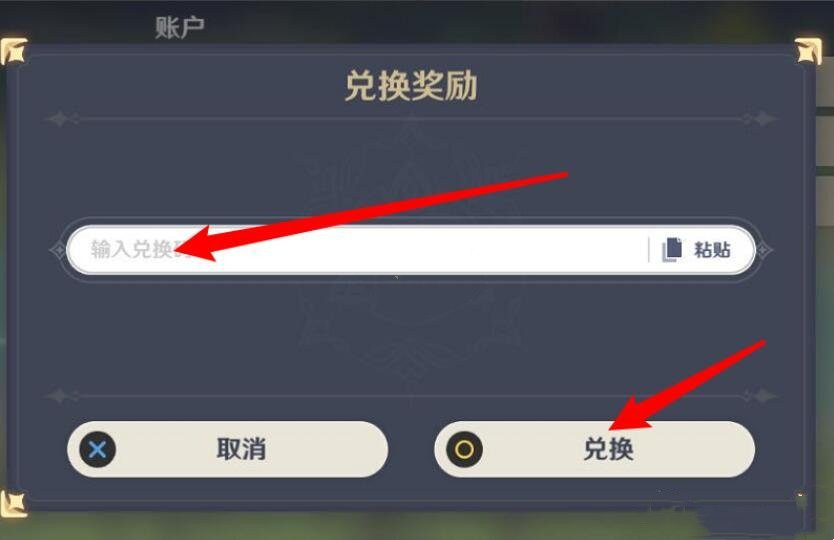Image resolution: width=834 pixels, height=540 pixels.
Task: Click the 兑换奖励 dialog title
Action: point(411,86)
